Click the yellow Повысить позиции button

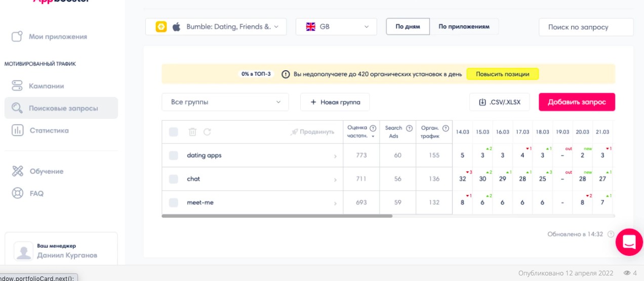pos(502,74)
